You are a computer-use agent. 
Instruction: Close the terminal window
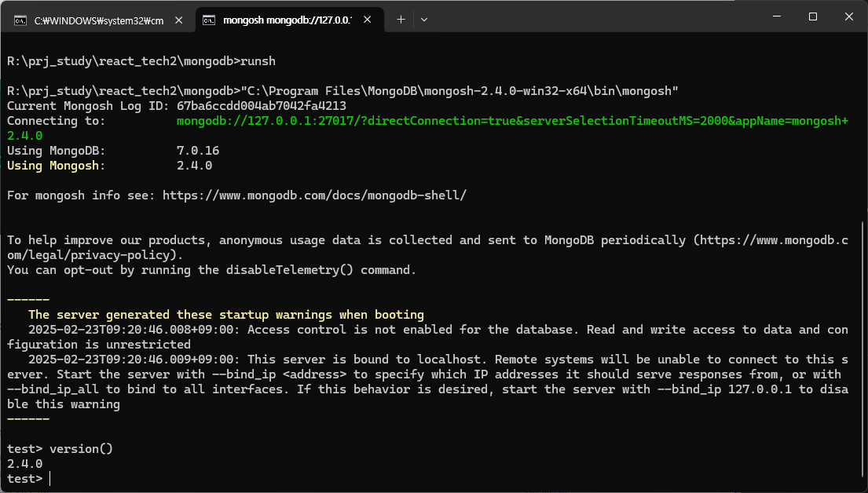point(848,16)
